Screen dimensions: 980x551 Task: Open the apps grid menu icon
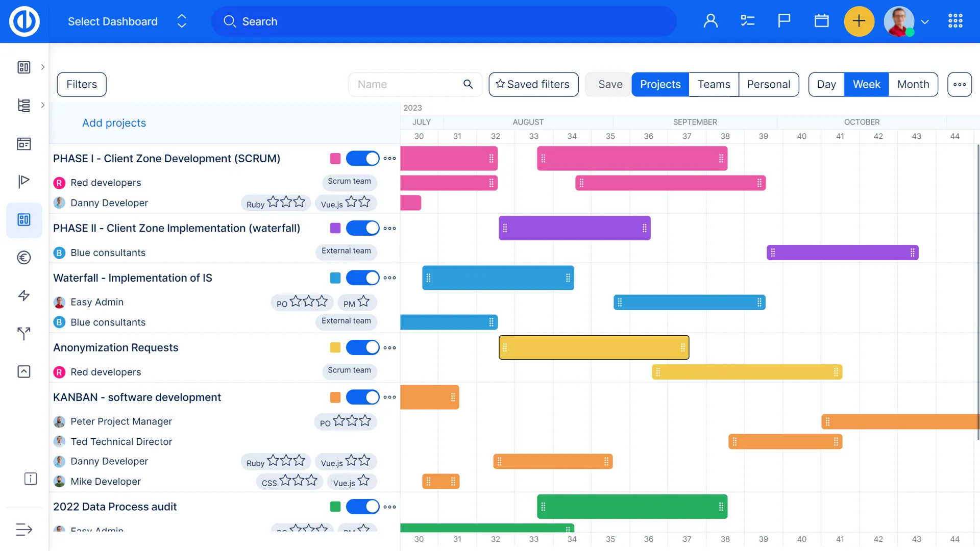955,21
